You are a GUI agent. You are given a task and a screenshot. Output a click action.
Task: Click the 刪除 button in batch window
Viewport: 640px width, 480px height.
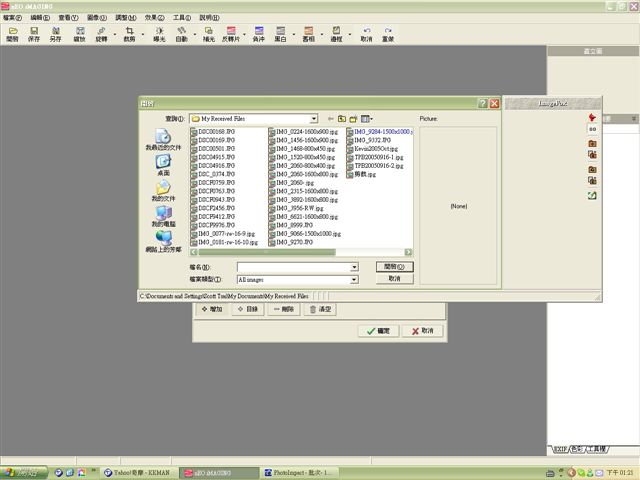pyautogui.click(x=284, y=309)
